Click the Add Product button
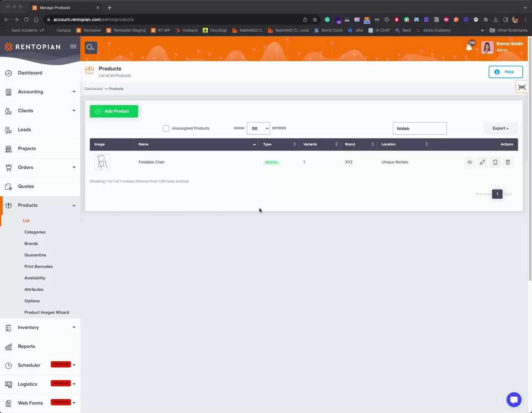This screenshot has width=532, height=413. [x=114, y=111]
